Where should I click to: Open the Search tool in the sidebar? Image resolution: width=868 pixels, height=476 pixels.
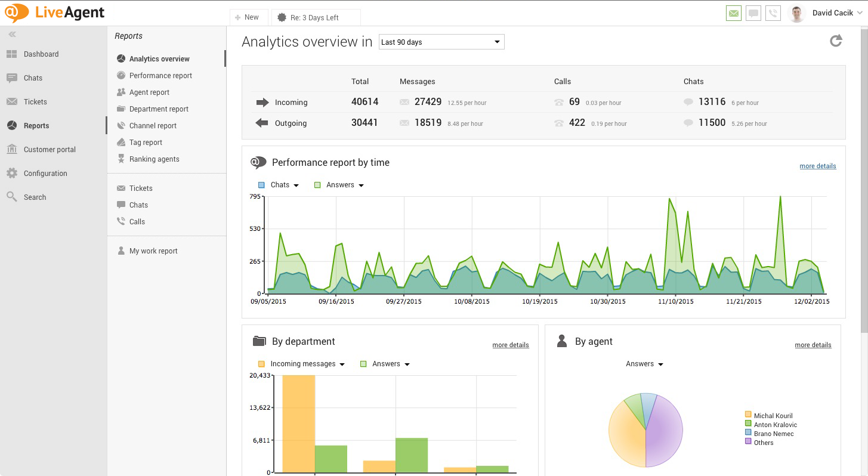point(34,197)
